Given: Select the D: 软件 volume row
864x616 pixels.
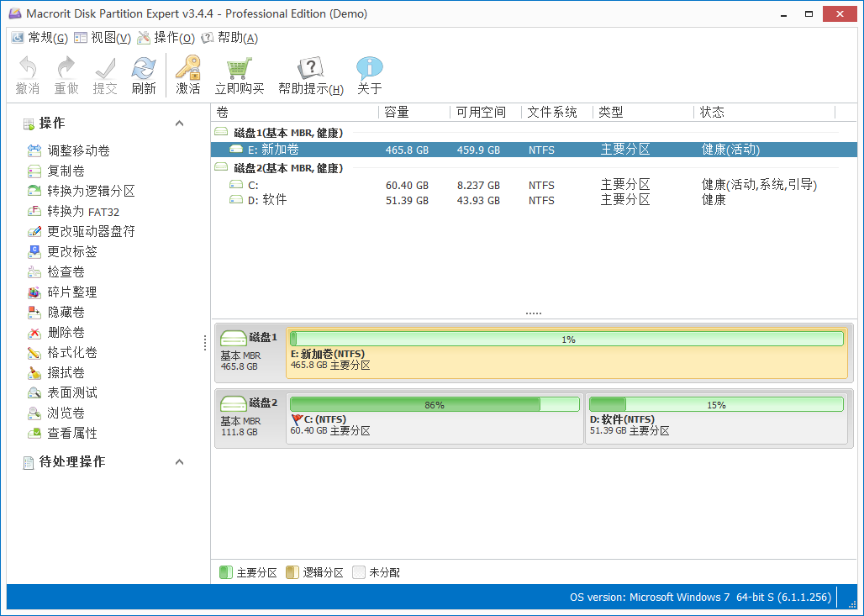Looking at the screenshot, I should pyautogui.click(x=534, y=200).
